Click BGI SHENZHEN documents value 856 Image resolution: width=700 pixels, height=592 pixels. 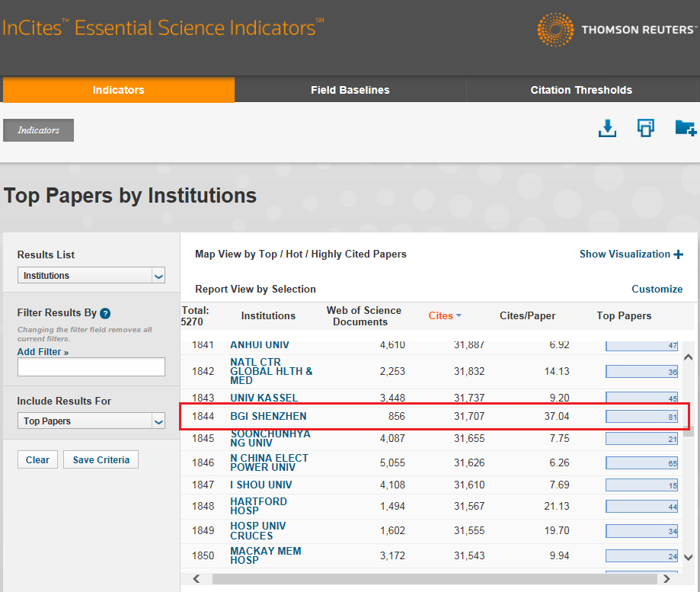point(396,416)
